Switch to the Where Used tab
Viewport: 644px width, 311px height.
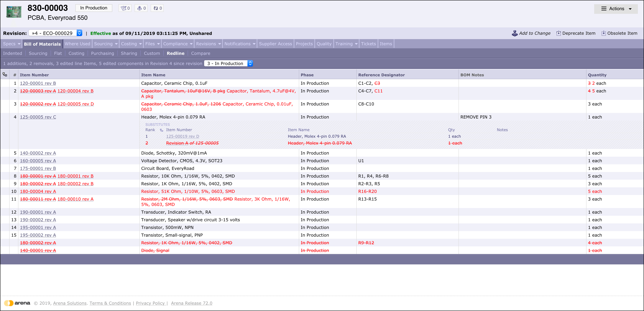77,44
